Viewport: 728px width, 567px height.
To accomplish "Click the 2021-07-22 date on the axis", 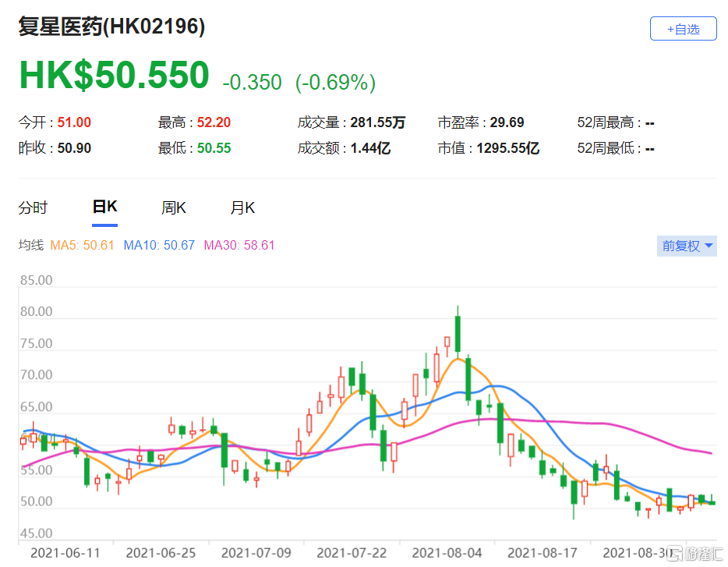I will point(352,553).
